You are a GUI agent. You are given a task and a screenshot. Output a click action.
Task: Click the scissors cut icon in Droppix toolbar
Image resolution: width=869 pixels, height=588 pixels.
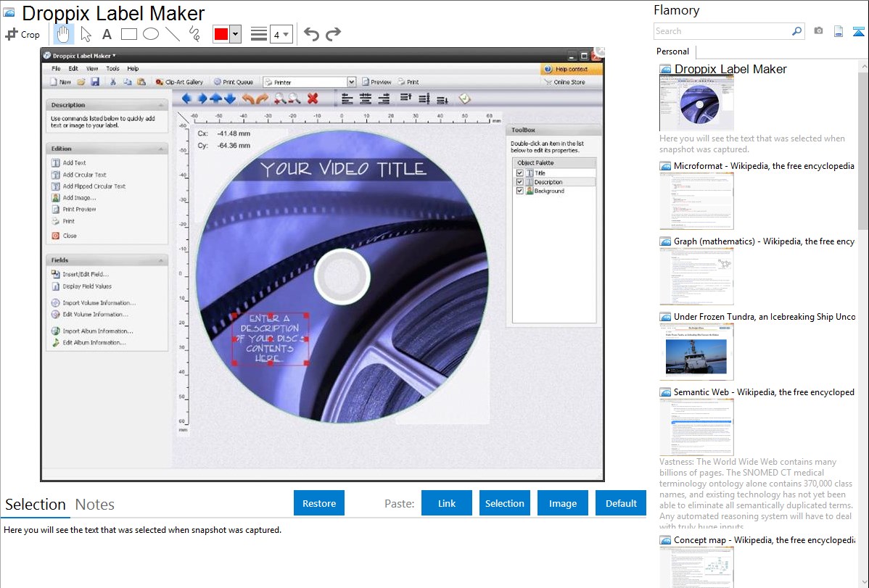click(x=113, y=82)
